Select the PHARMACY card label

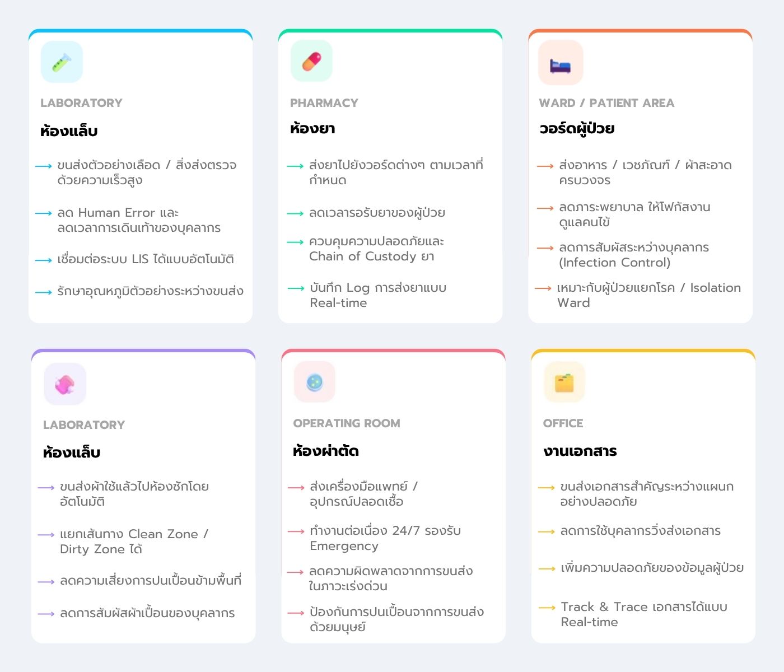click(x=324, y=103)
